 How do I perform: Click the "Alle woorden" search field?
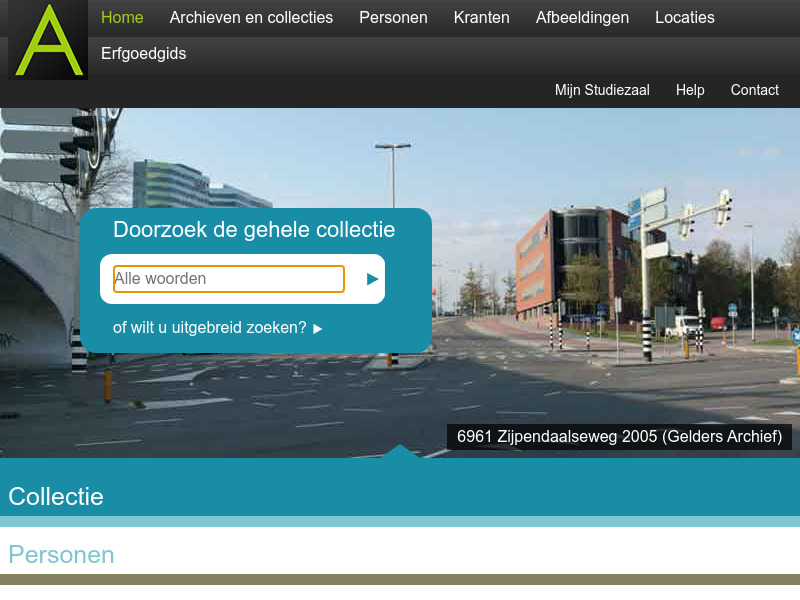pos(228,279)
